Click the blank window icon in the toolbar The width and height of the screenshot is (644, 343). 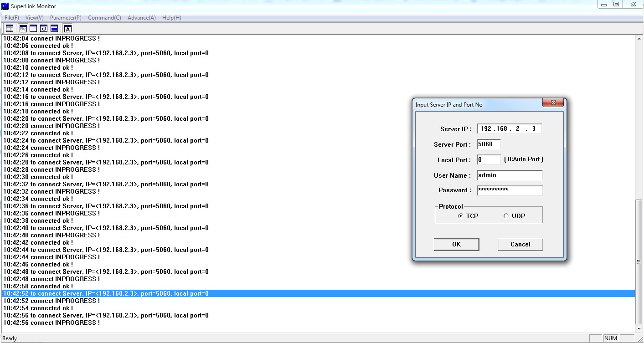coord(33,28)
